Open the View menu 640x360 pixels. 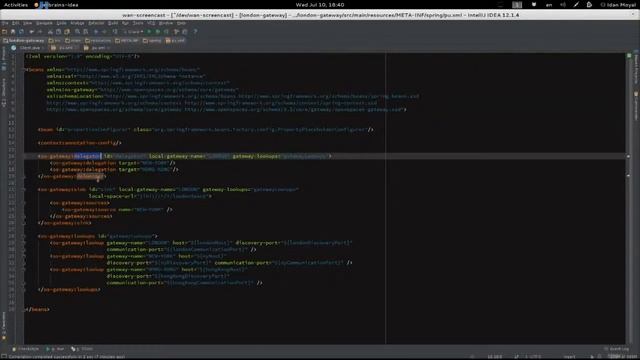[27, 23]
